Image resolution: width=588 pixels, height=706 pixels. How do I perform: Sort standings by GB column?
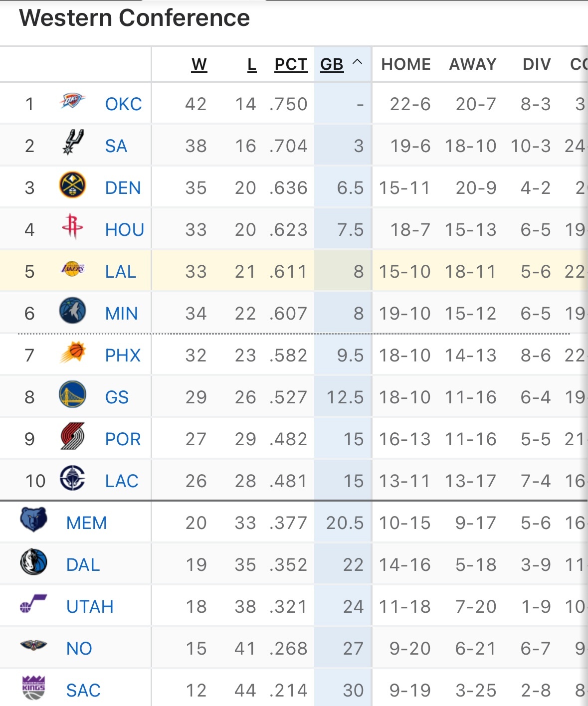tap(332, 64)
